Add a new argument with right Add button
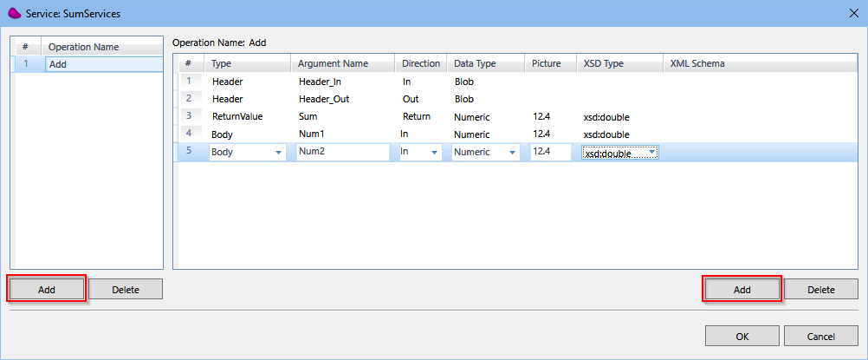Viewport: 868px width, 360px height. pos(742,289)
